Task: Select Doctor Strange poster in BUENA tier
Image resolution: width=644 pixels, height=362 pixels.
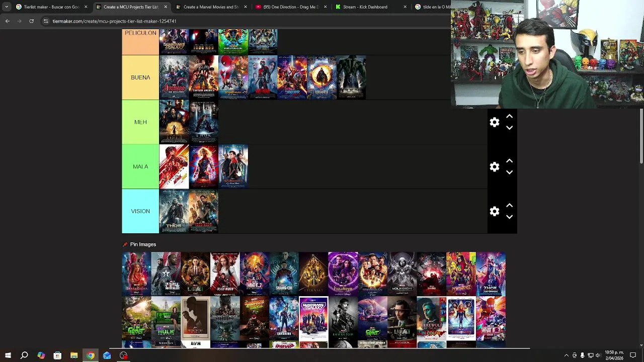Action: pyautogui.click(x=322, y=77)
